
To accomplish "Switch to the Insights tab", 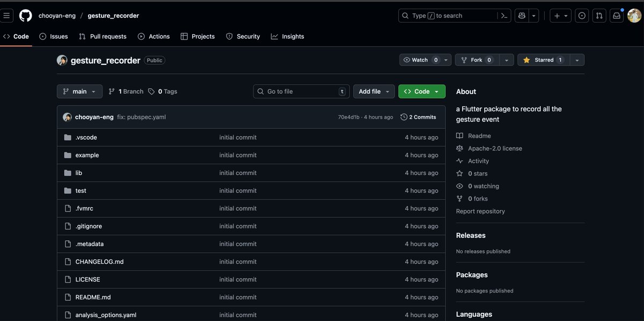I will click(x=288, y=36).
